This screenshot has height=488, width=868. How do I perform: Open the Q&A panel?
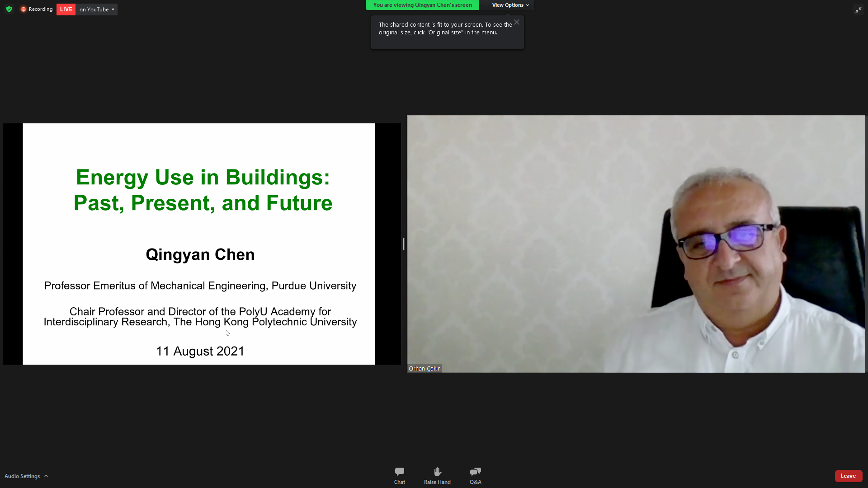[x=475, y=476]
